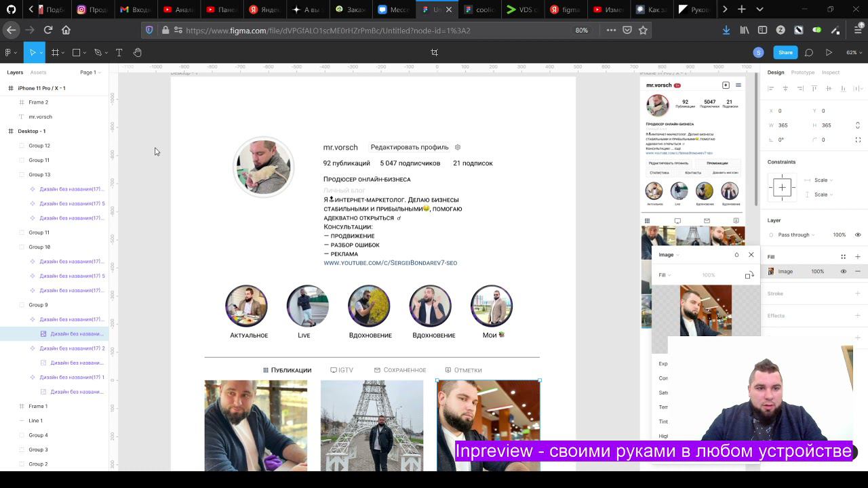Viewport: 868px width, 488px height.
Task: Select the Rectangle shape tool
Action: [76, 52]
